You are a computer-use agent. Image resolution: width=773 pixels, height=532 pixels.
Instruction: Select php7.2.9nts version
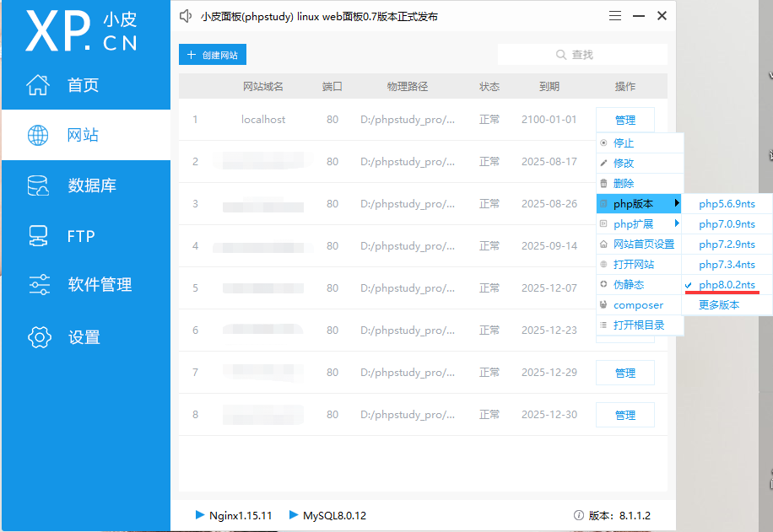727,244
